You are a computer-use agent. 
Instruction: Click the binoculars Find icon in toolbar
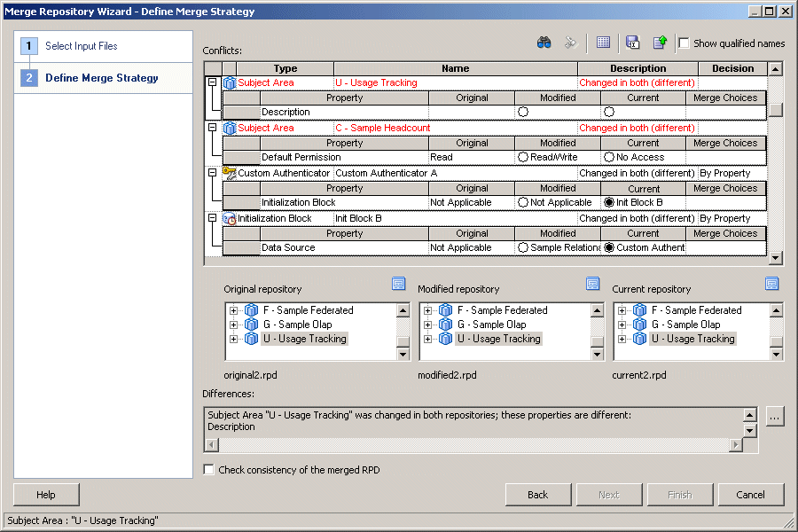[x=544, y=43]
